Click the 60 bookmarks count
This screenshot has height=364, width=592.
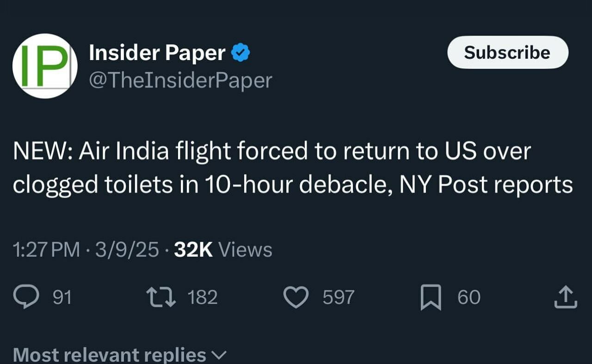[x=469, y=297]
